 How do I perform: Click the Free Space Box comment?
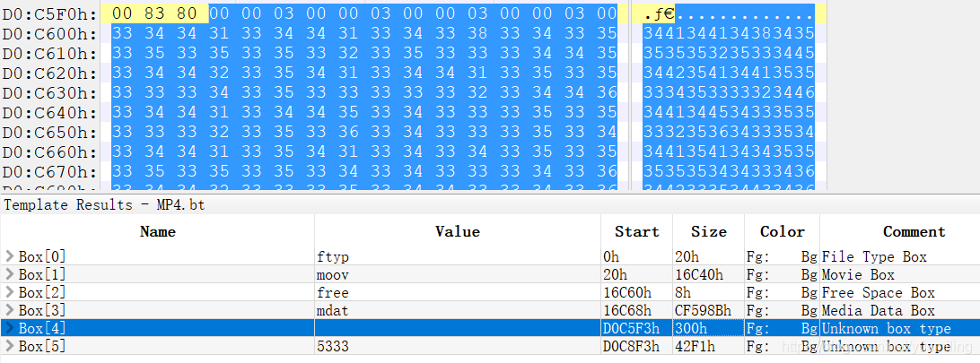(x=878, y=292)
